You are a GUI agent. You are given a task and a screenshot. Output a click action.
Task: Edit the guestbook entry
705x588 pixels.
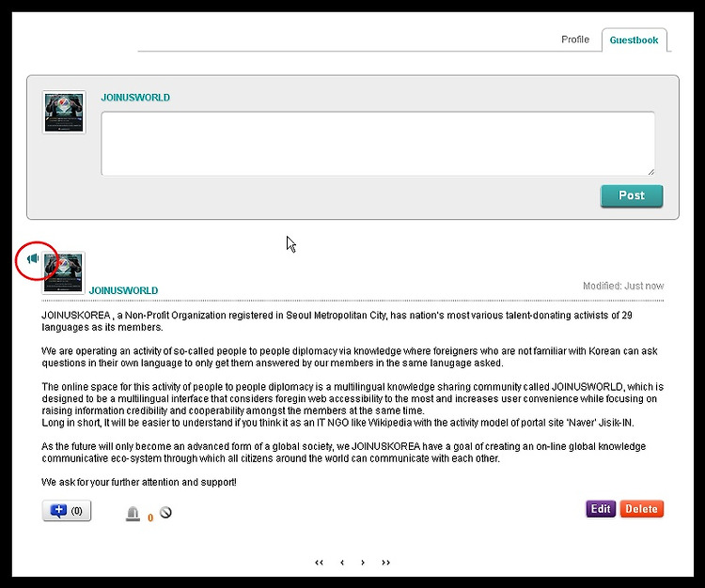coord(601,509)
